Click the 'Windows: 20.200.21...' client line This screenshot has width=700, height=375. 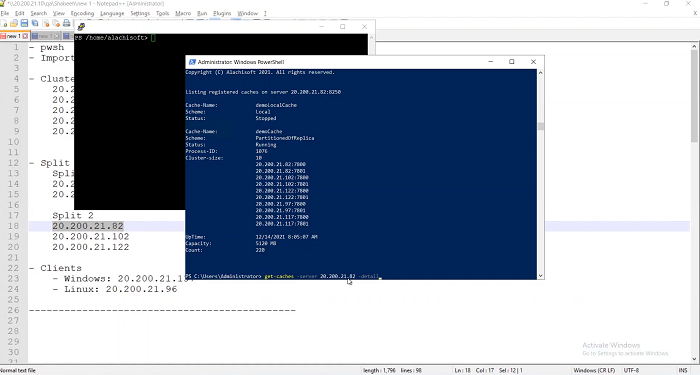(x=124, y=279)
